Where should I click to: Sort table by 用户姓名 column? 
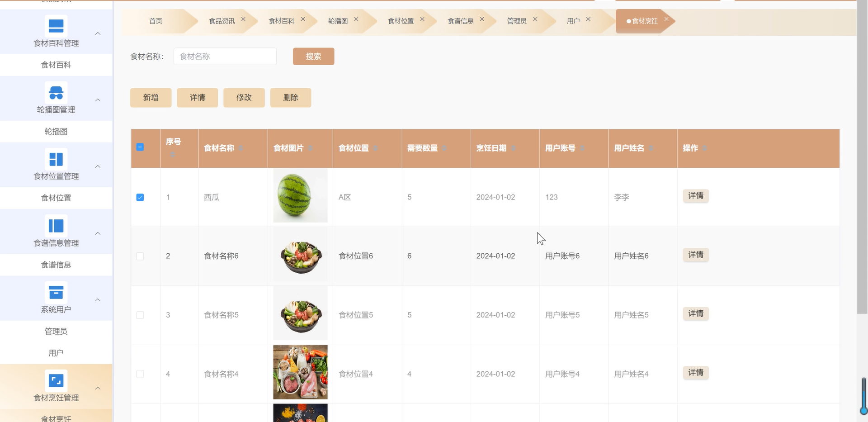coord(651,148)
